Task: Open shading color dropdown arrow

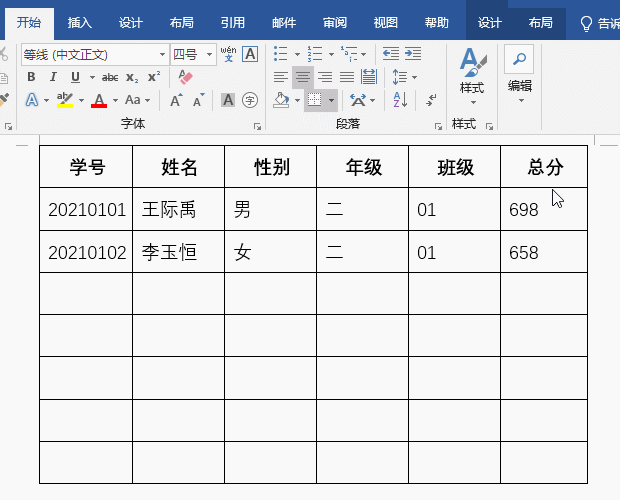Action: pyautogui.click(x=297, y=101)
